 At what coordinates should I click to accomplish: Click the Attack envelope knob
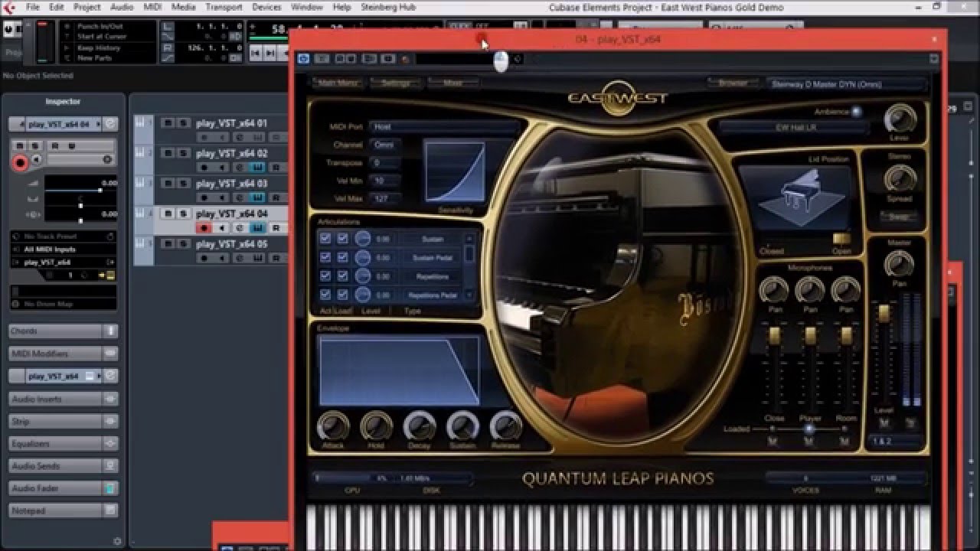332,426
